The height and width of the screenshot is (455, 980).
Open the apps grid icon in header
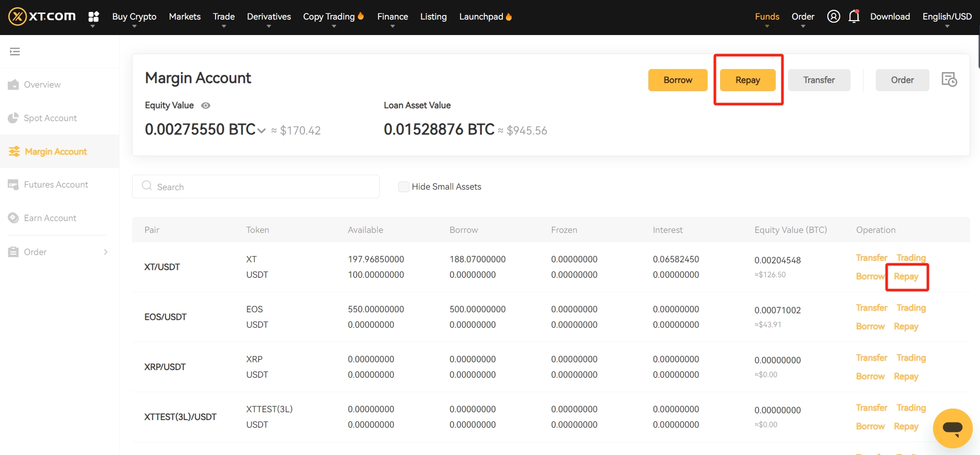[93, 16]
